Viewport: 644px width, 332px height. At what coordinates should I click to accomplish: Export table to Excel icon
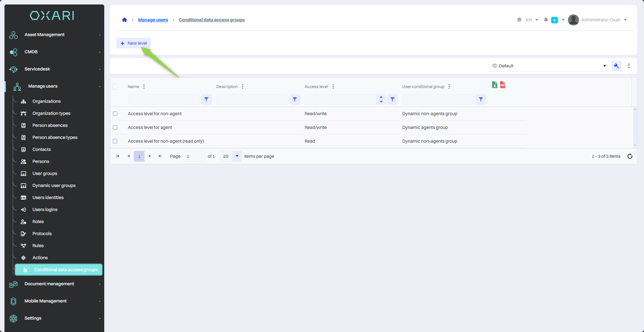point(494,85)
